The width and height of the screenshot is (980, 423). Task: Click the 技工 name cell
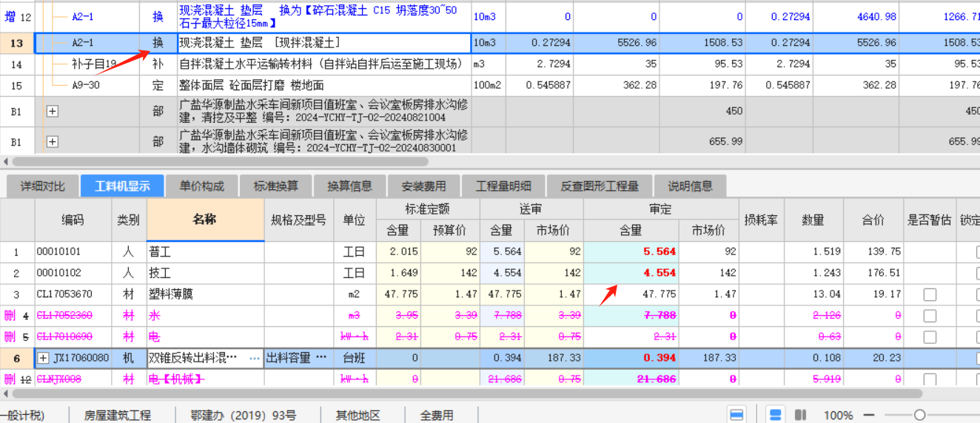[205, 273]
